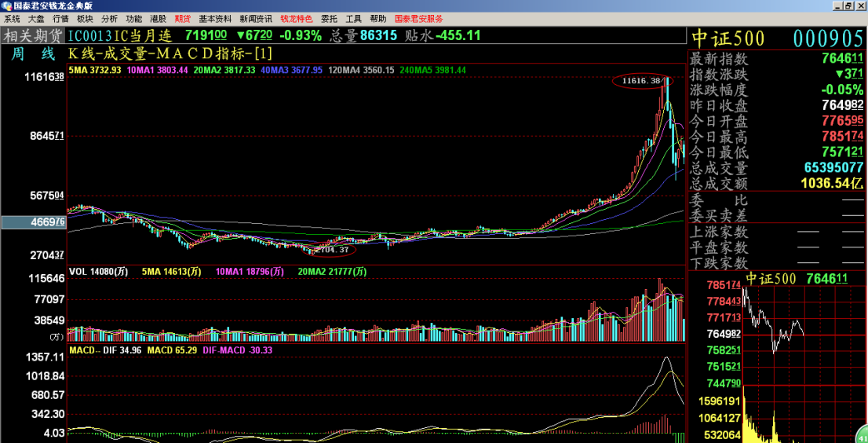Click the 10MA1 3803.44 indicator label
868x443 pixels.
(x=159, y=71)
